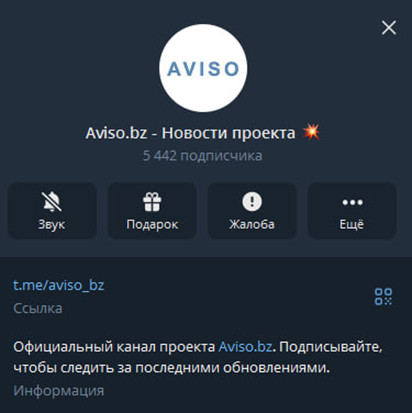Screen dimensions: 412x413
Task: Click the "5 442 подписчика" subscriber count
Action: (203, 156)
